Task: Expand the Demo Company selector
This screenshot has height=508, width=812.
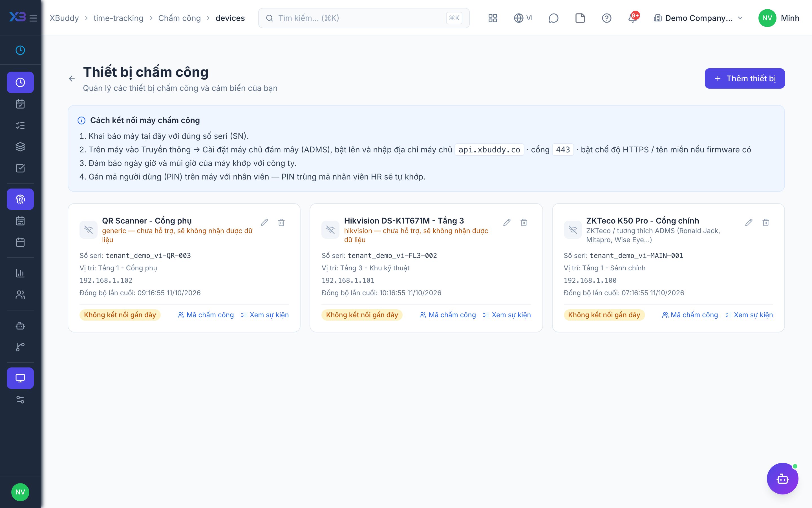Action: [698, 18]
